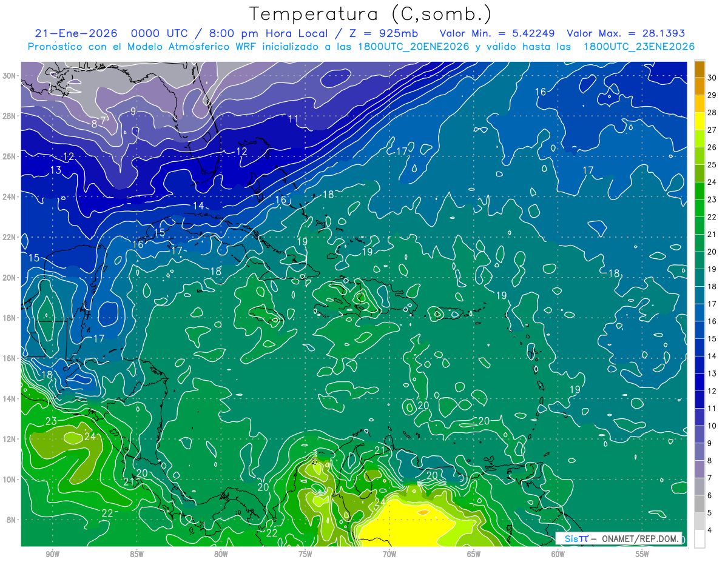The image size is (728, 562).
Task: Click the longitude axis label "80W"
Action: 221,554
